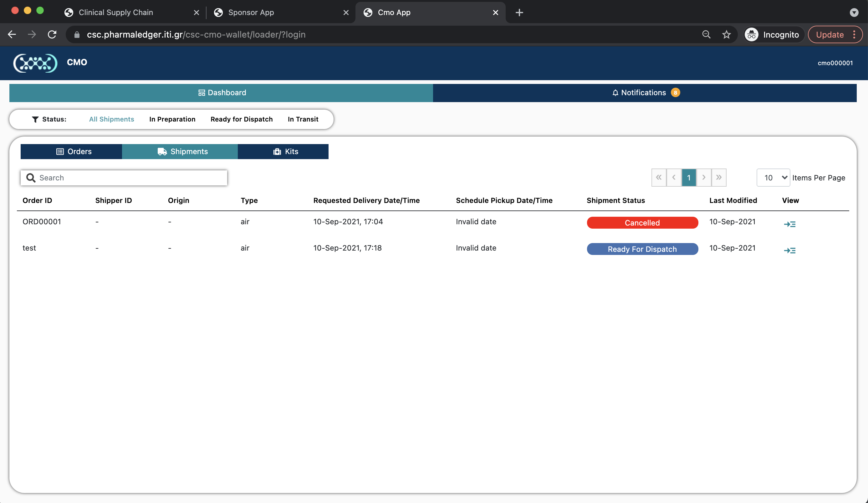This screenshot has width=868, height=503.
Task: Jump to last page using double chevron
Action: point(719,178)
